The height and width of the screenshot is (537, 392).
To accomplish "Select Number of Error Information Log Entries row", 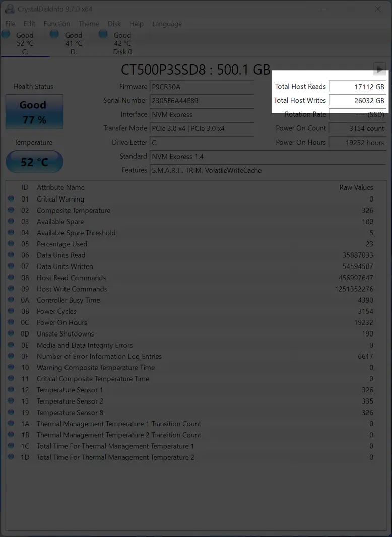I will [195, 356].
